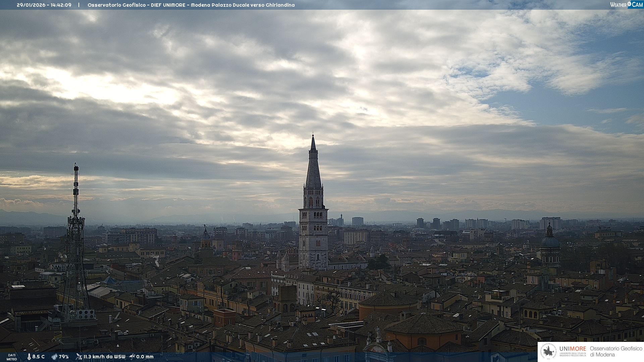Click the 8.5 C temperature reading

39,357
